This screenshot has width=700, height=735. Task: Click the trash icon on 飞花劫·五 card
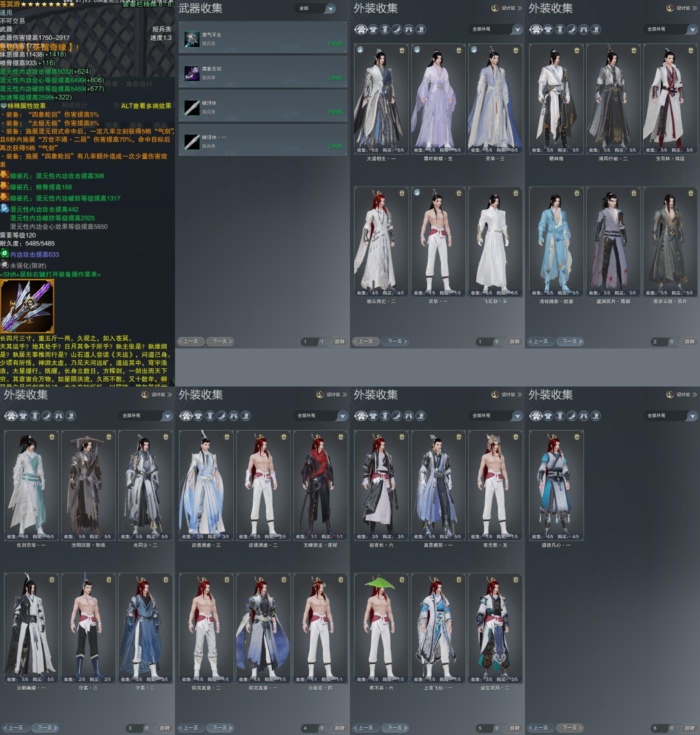pyautogui.click(x=516, y=193)
